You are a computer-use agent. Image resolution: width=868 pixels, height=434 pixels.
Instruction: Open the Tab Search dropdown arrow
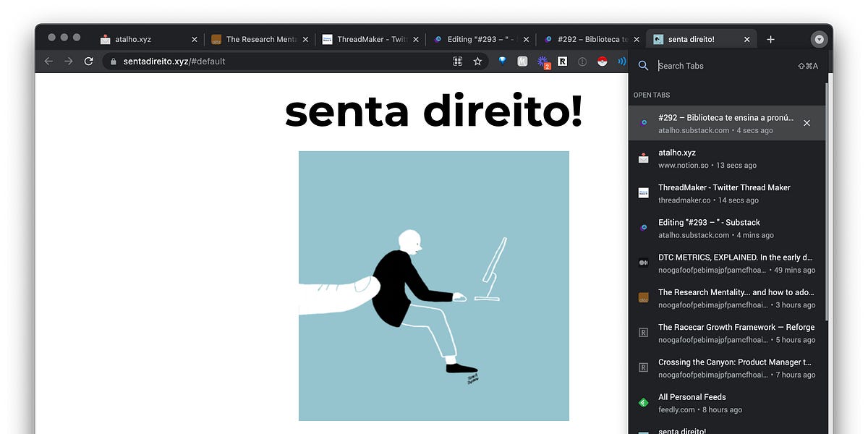coord(818,39)
